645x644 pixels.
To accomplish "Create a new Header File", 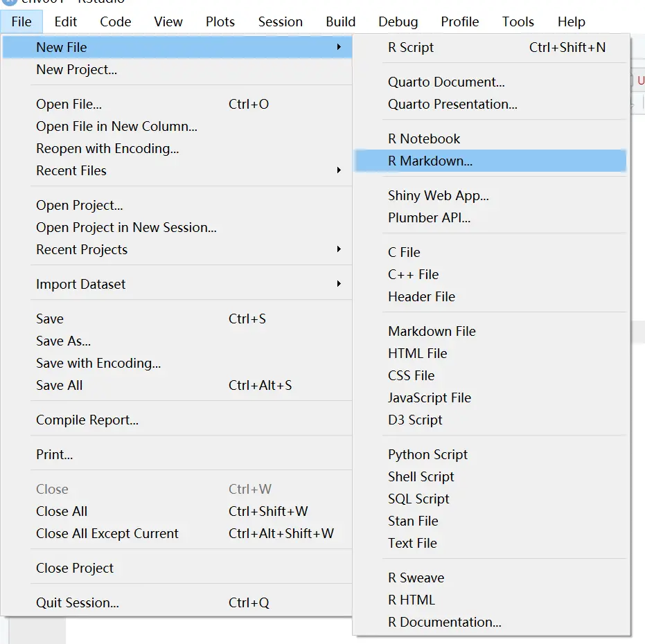I will [x=491, y=296].
